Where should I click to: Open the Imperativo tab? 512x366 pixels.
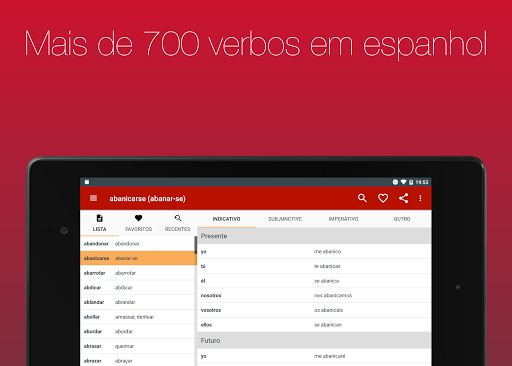click(343, 219)
